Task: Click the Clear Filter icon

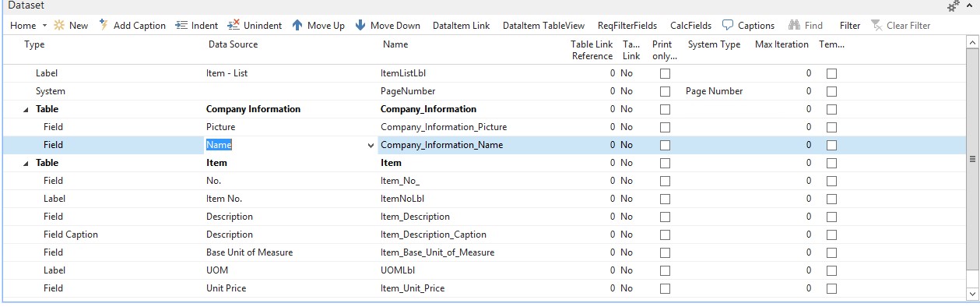Action: pos(876,26)
